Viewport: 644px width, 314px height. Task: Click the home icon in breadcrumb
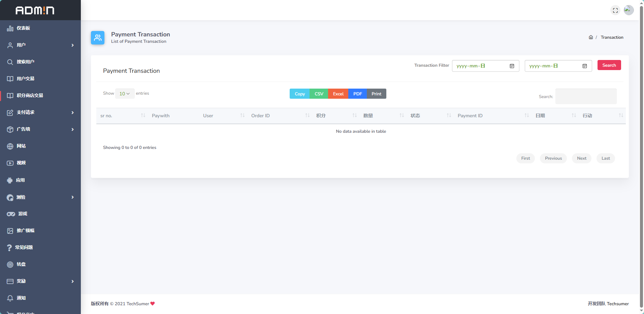(591, 37)
